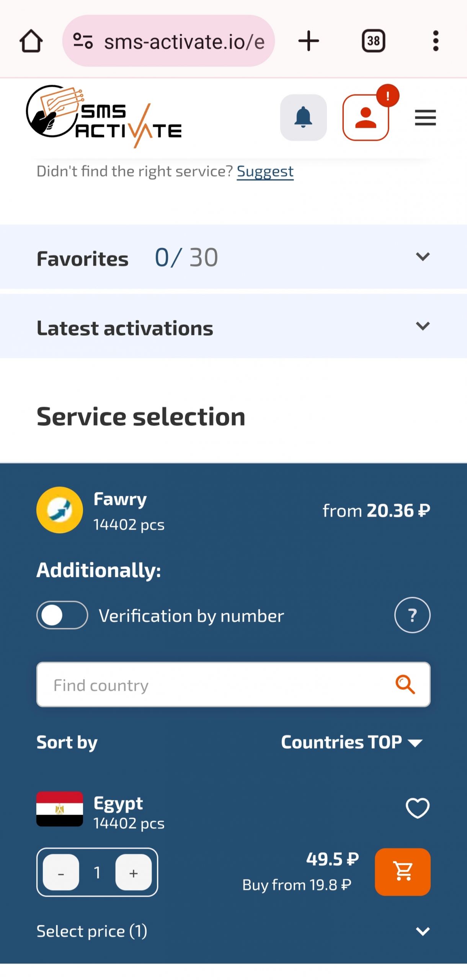The width and height of the screenshot is (467, 980).
Task: Click the Suggest link
Action: [265, 171]
